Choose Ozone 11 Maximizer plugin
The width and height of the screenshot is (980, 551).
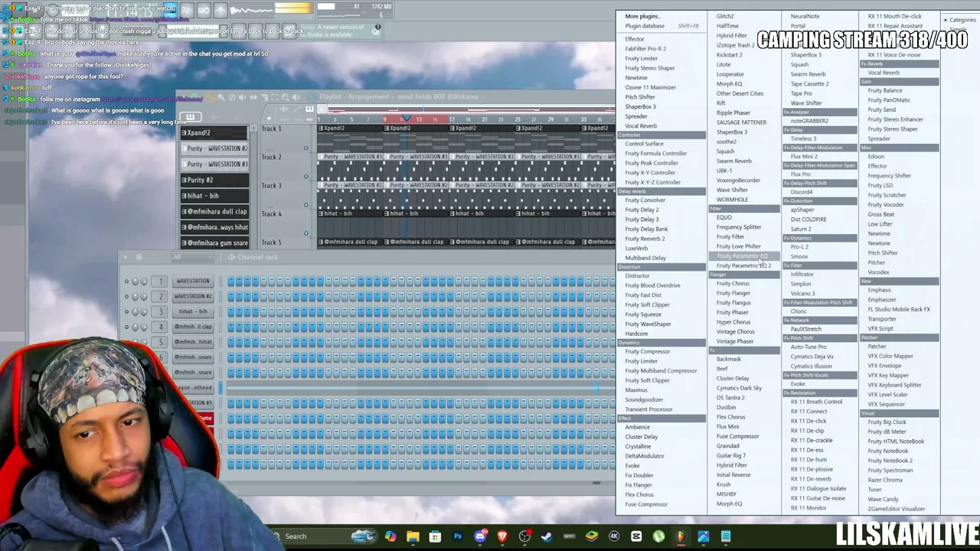(x=650, y=87)
